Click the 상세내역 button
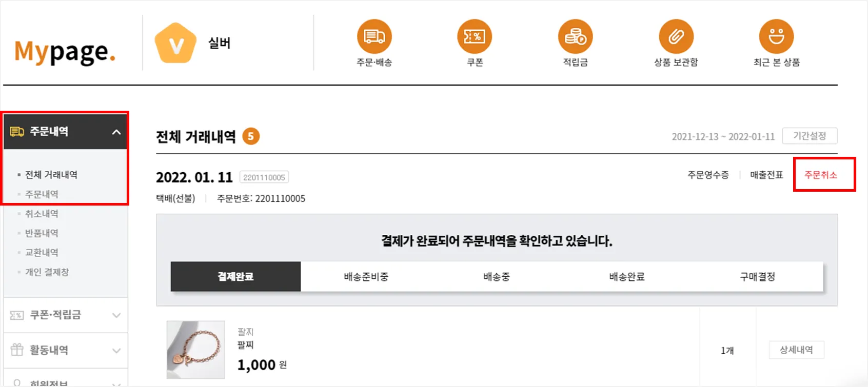The height and width of the screenshot is (387, 868). [796, 350]
